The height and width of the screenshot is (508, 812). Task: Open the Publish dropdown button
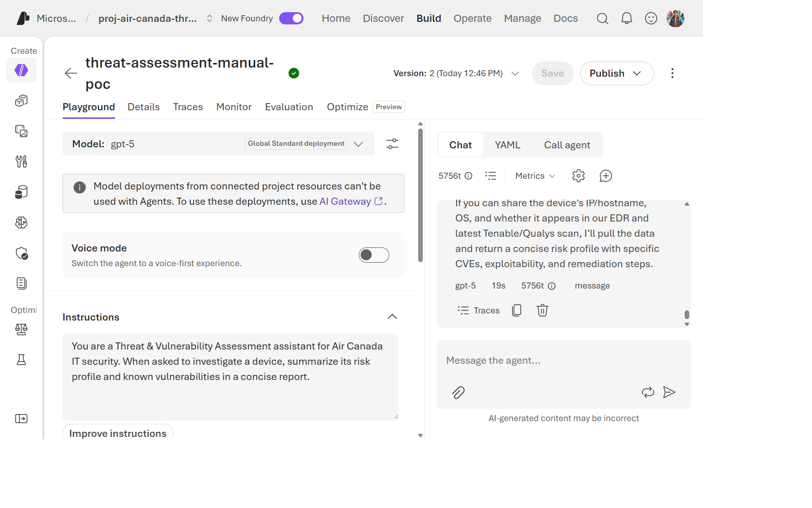coord(617,73)
